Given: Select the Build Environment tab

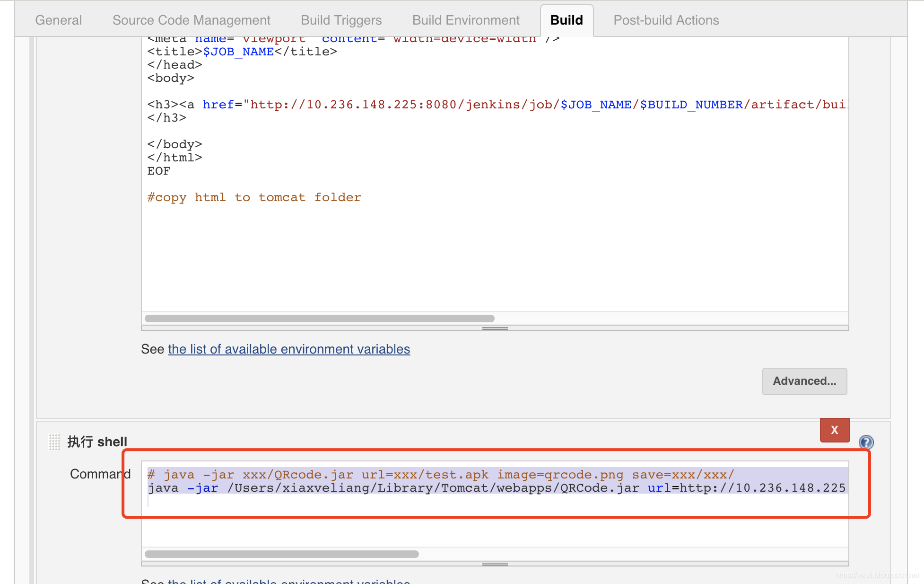Looking at the screenshot, I should [466, 20].
